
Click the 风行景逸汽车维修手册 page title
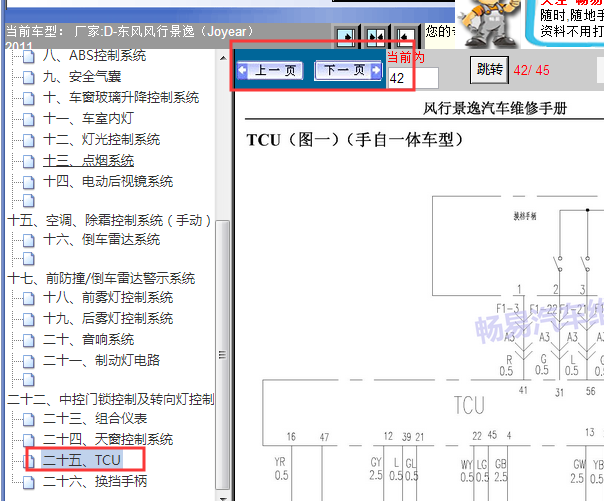pyautogui.click(x=495, y=108)
